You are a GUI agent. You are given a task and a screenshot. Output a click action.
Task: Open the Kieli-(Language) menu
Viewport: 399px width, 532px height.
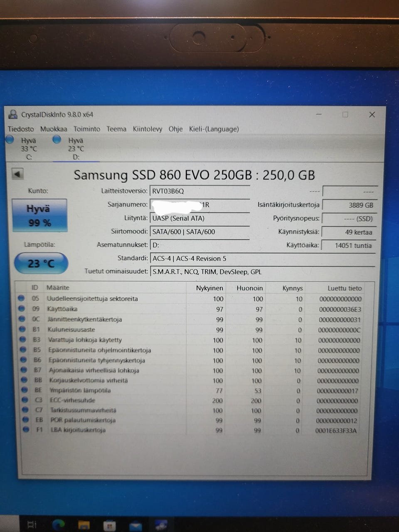[214, 129]
